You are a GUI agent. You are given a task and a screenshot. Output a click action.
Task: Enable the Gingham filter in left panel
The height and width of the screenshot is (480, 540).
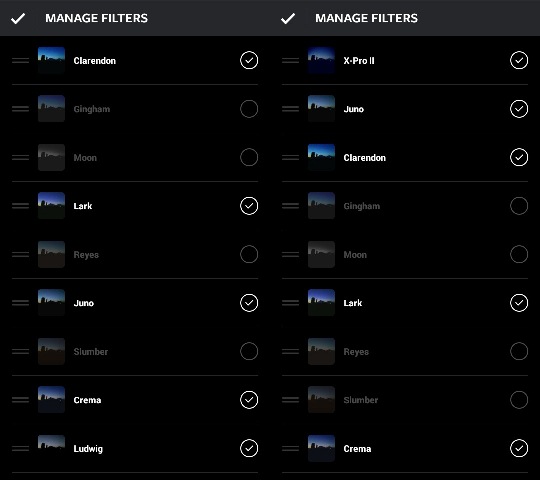click(249, 109)
